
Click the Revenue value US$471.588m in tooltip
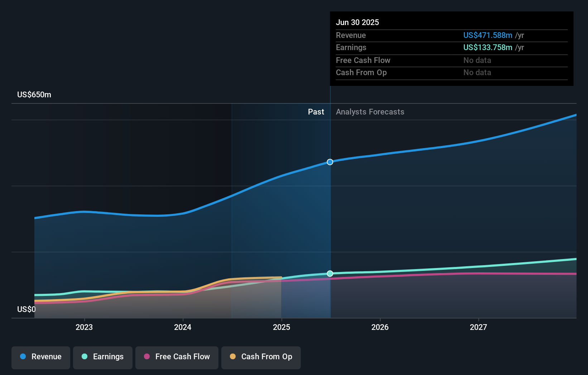click(487, 35)
